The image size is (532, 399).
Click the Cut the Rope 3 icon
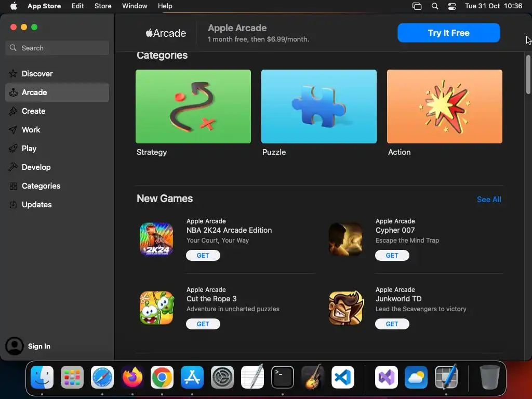point(156,308)
